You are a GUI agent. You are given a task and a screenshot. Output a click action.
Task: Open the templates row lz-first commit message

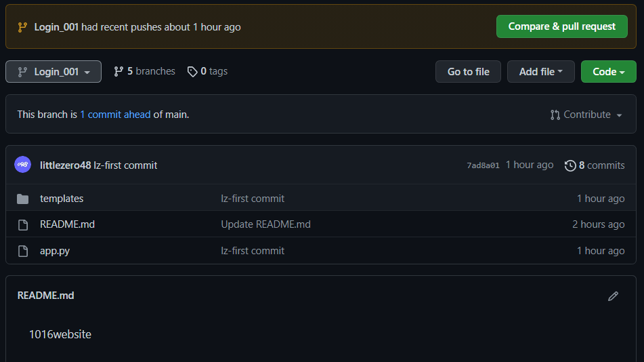[x=253, y=199]
